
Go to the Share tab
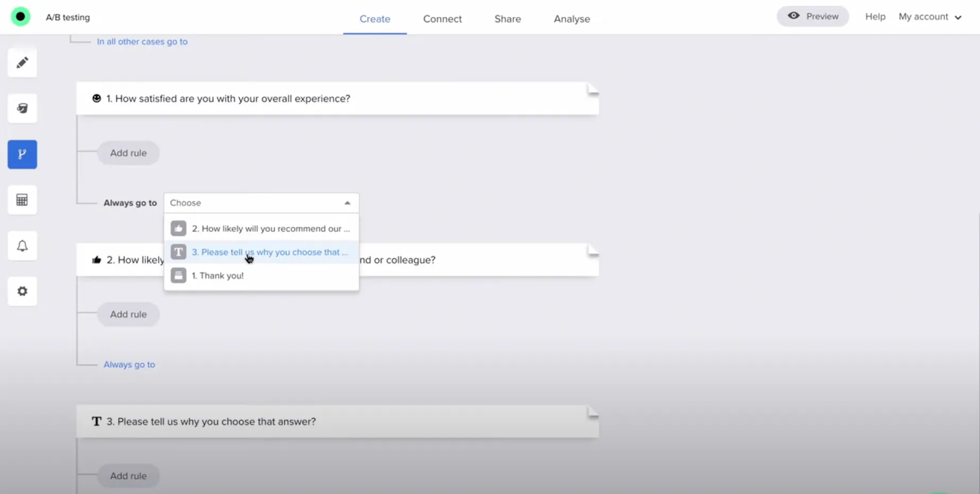coord(507,19)
